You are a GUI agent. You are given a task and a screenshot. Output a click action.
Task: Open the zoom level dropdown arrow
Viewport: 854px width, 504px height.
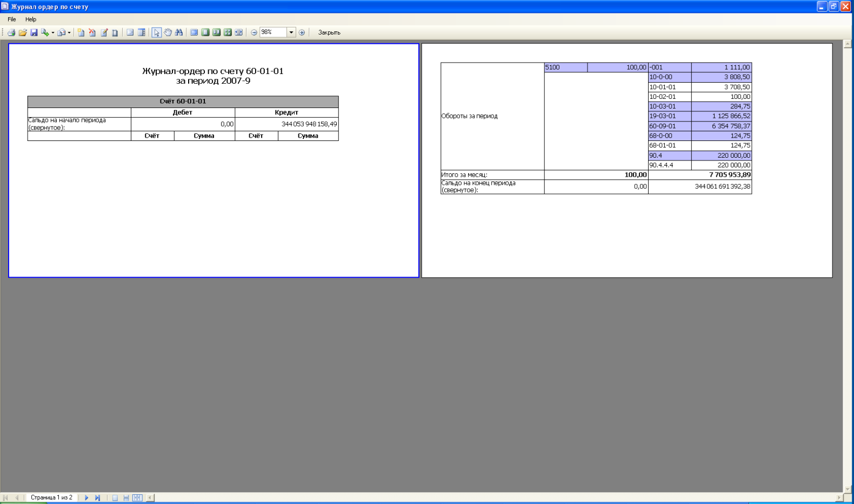click(x=291, y=32)
